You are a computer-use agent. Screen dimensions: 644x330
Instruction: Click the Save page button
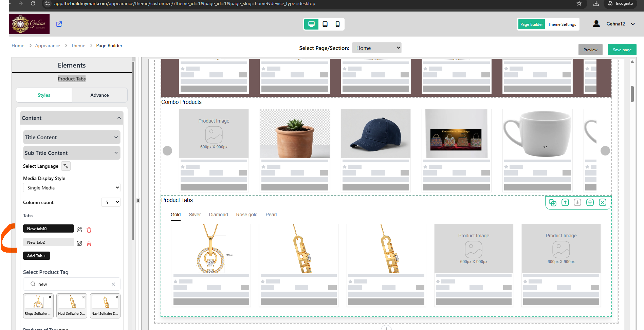tap(622, 50)
